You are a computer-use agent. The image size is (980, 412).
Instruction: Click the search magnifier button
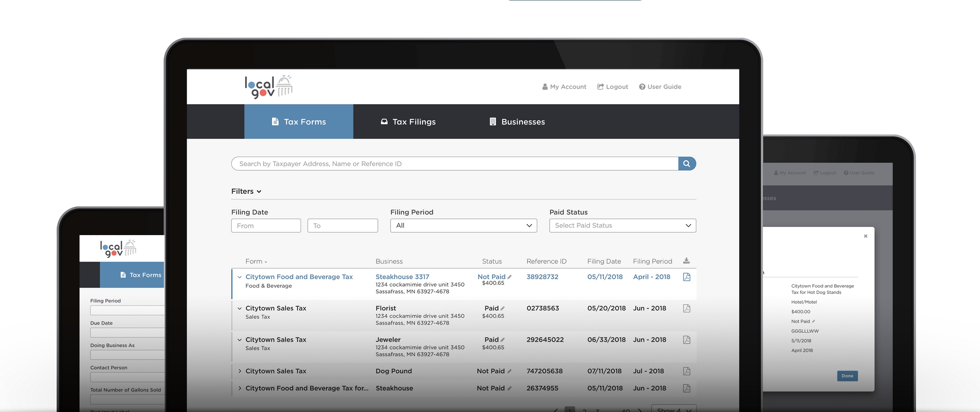pos(687,163)
